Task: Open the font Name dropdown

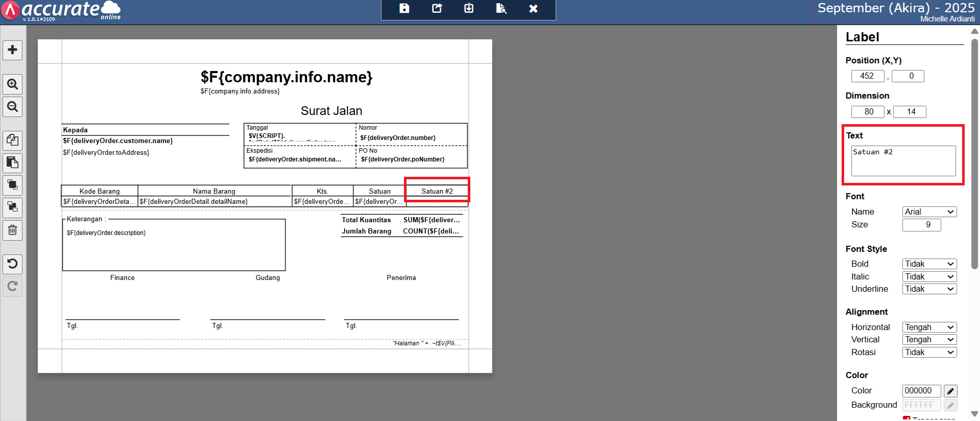Action: [929, 212]
